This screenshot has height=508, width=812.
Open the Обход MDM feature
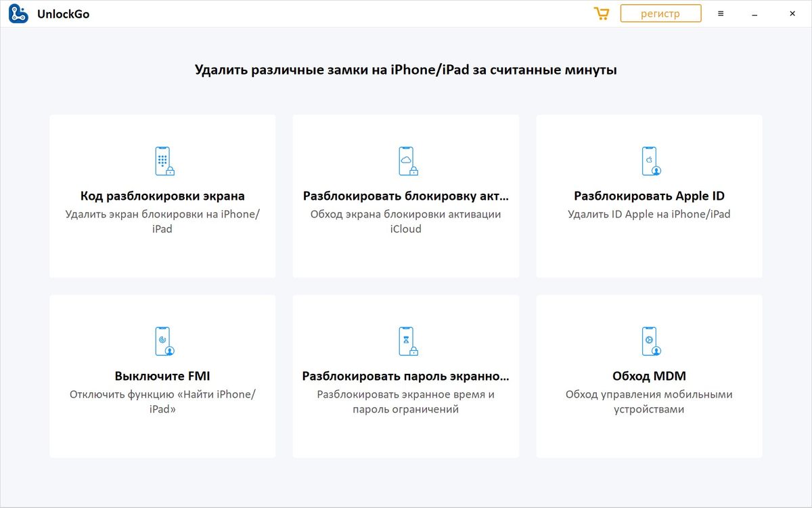[x=649, y=376]
